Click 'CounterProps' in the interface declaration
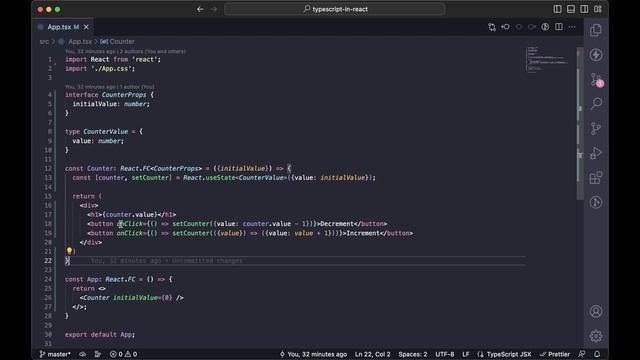The width and height of the screenshot is (640, 360). click(x=124, y=95)
